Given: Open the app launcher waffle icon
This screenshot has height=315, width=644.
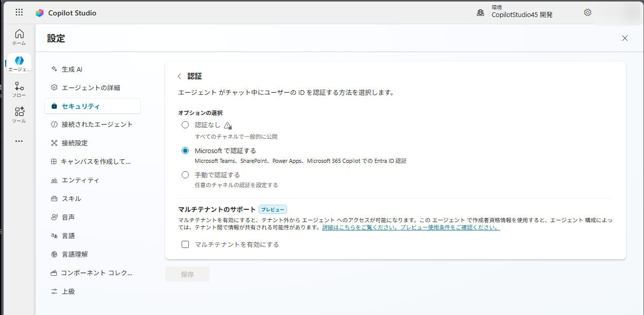Looking at the screenshot, I should pyautogui.click(x=19, y=12).
